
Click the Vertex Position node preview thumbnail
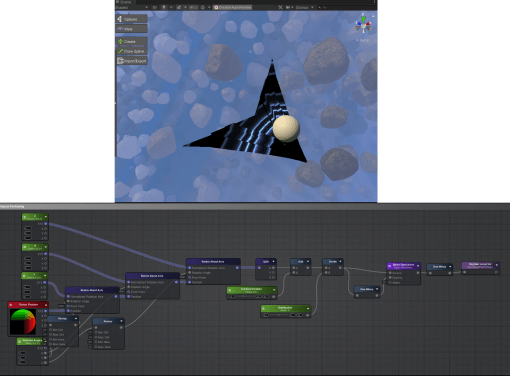click(23, 322)
